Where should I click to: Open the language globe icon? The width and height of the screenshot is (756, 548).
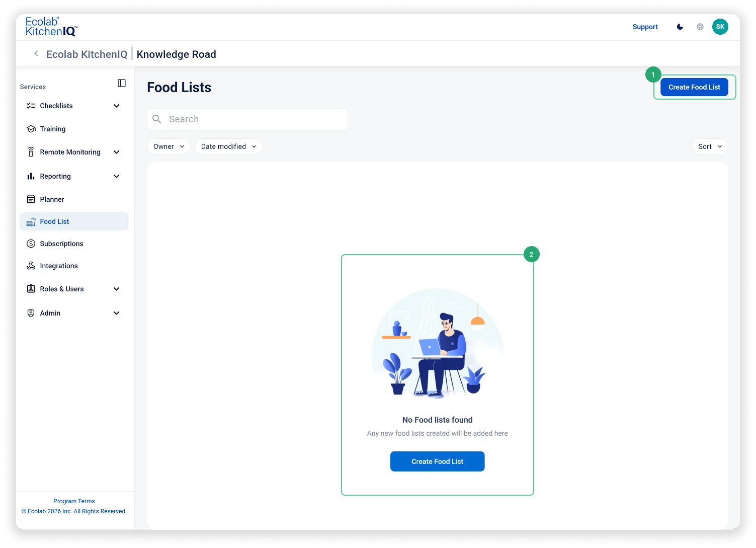point(700,27)
